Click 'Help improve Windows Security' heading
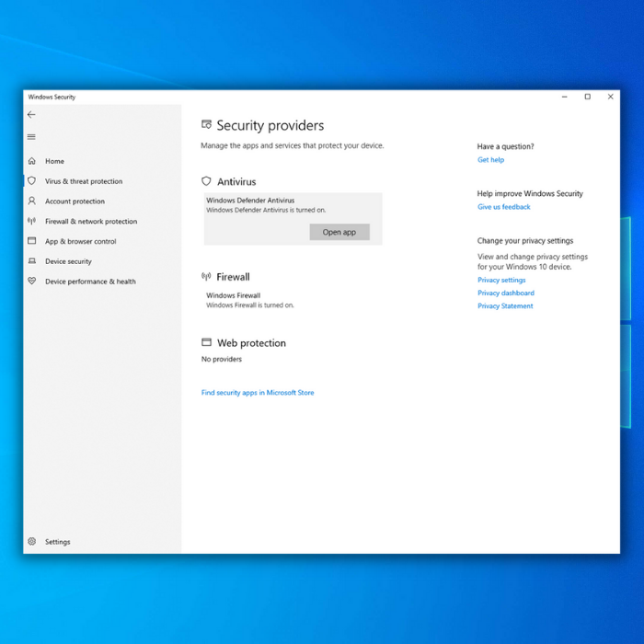Image resolution: width=644 pixels, height=644 pixels. (530, 193)
